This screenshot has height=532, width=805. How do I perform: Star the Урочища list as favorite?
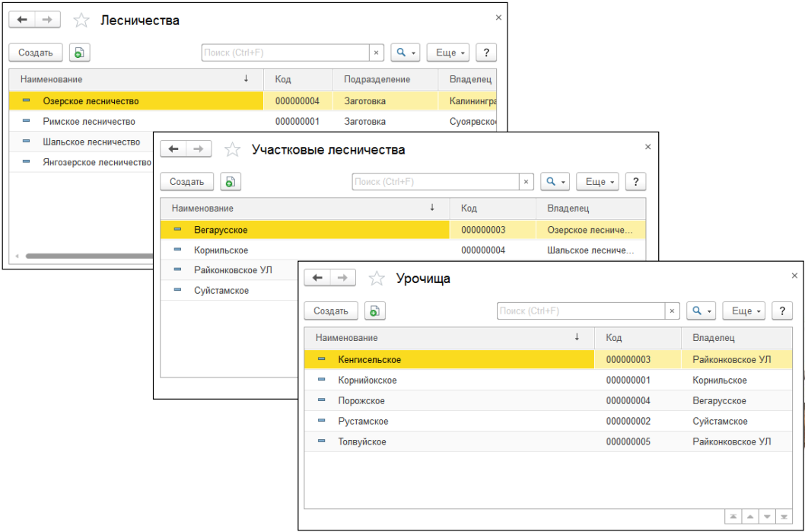pyautogui.click(x=377, y=279)
